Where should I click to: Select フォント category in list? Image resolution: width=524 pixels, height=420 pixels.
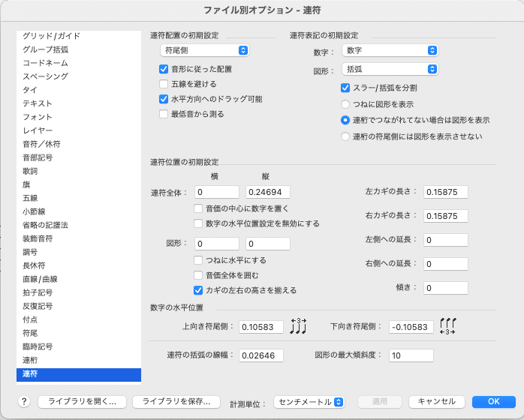(x=79, y=117)
